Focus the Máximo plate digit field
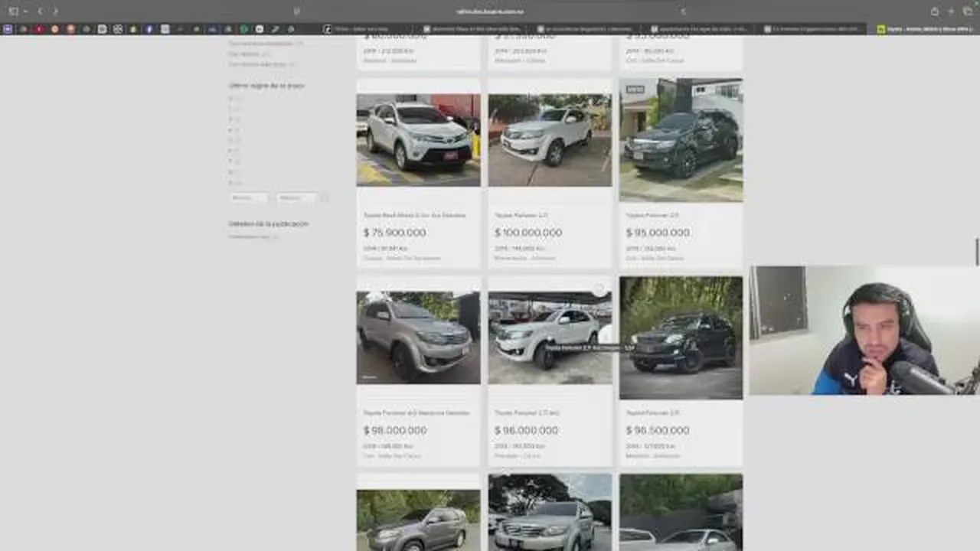This screenshot has width=980, height=551. coord(297,198)
